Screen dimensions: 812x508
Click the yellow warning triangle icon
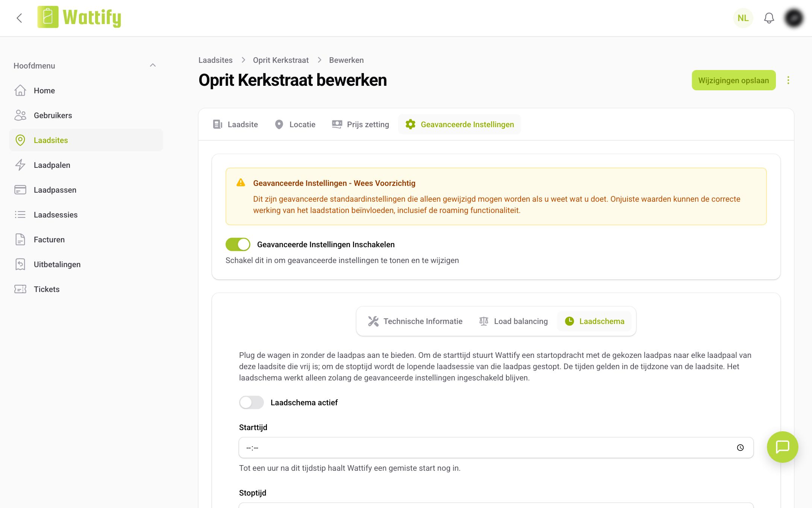[x=241, y=183]
